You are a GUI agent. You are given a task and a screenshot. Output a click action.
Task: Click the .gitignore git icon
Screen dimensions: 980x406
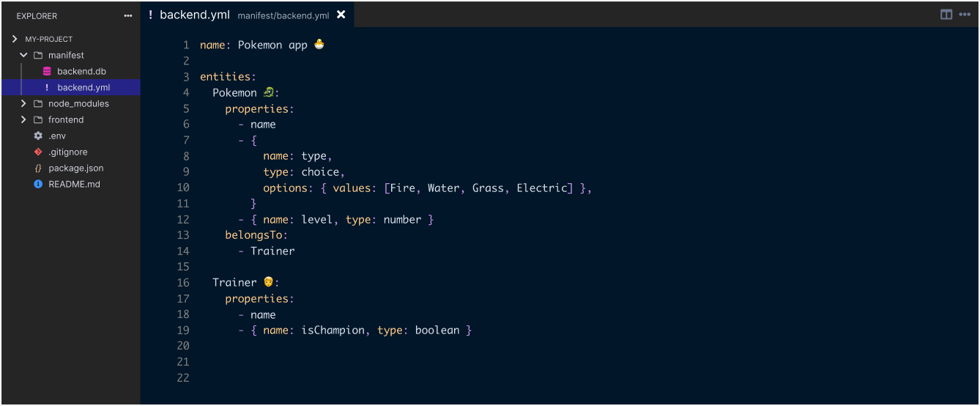[x=38, y=152]
